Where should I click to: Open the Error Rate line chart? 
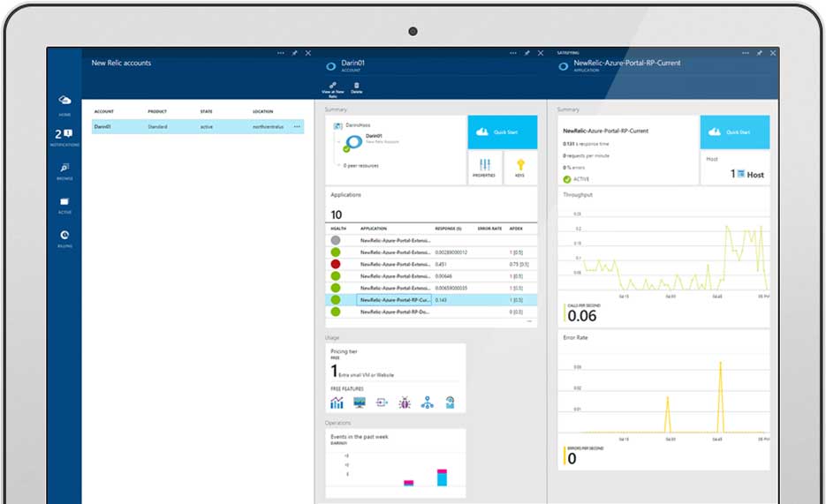[x=663, y=400]
